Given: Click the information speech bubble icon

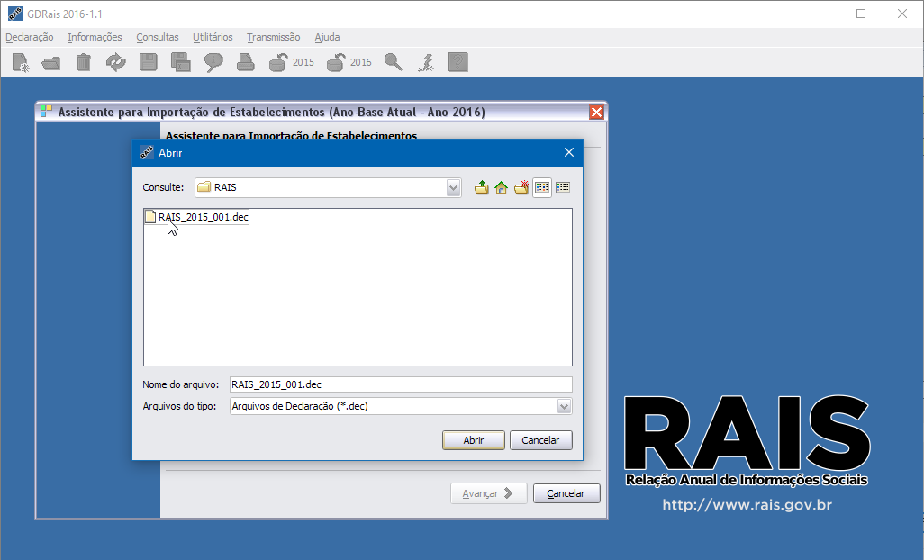Looking at the screenshot, I should point(213,62).
